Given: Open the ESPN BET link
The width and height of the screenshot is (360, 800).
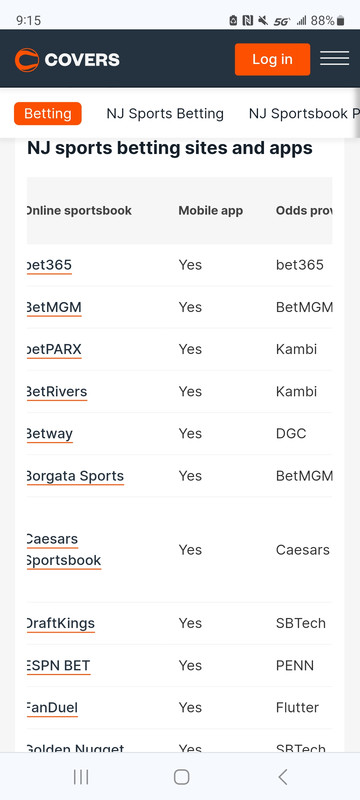Looking at the screenshot, I should pos(58,666).
